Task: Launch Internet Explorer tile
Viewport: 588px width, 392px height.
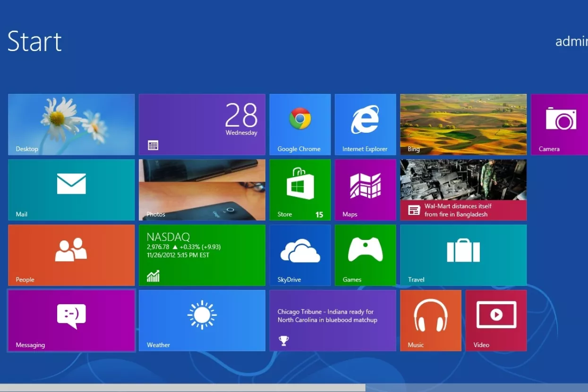Action: 366,125
